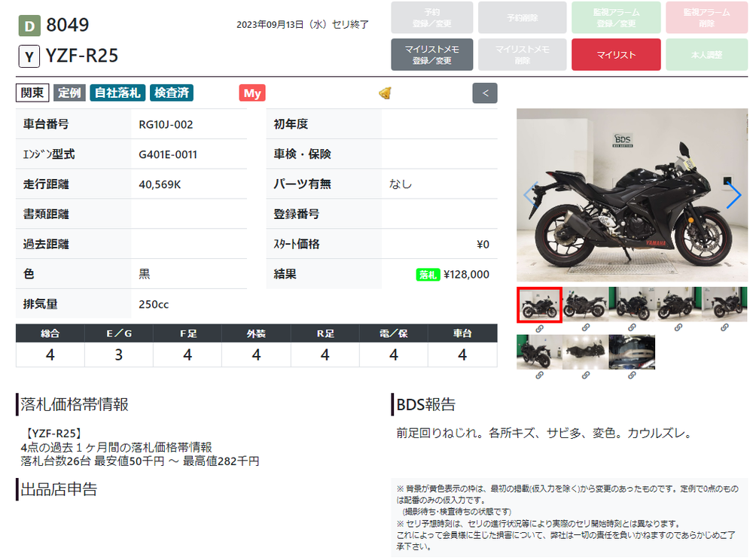Click the 出品店申告 heading
Image resolution: width=753 pixels, height=560 pixels.
(59, 489)
